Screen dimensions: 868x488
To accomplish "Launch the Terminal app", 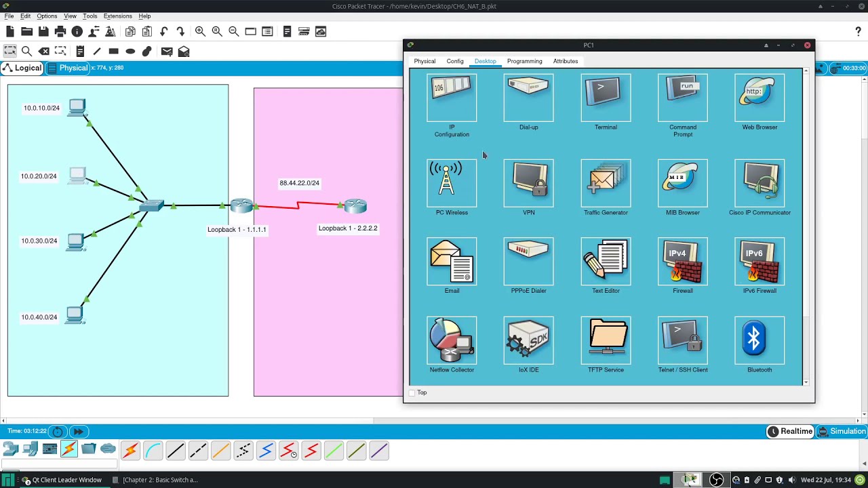I will (x=606, y=98).
